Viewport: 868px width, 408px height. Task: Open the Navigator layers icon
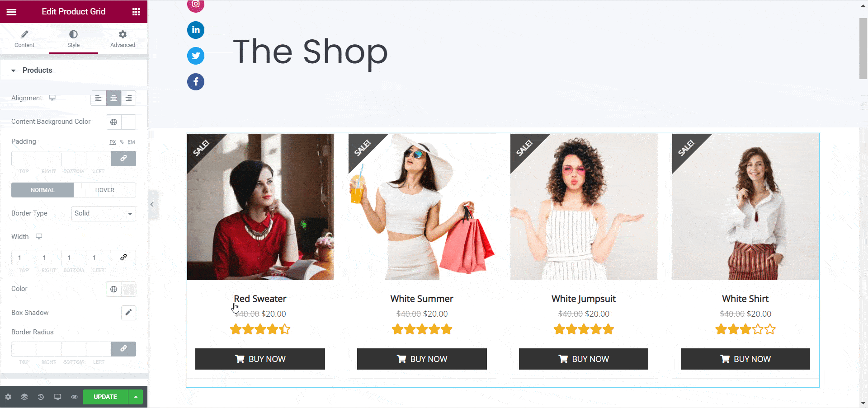[24, 397]
